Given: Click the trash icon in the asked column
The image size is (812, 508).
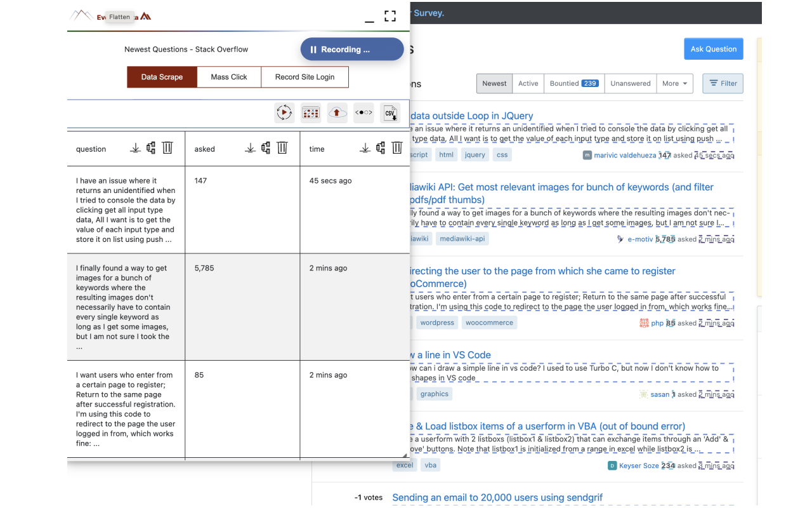Looking at the screenshot, I should coord(282,147).
